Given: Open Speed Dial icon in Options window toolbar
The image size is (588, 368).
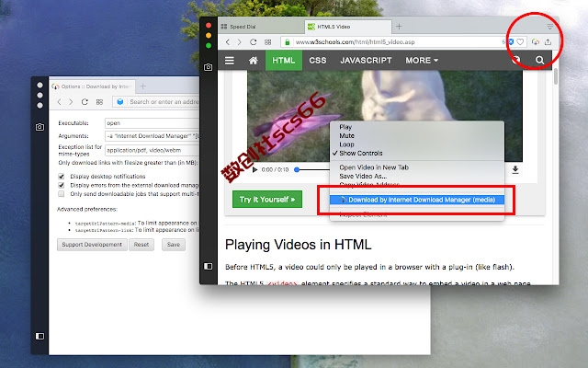Looking at the screenshot, I should [x=99, y=102].
